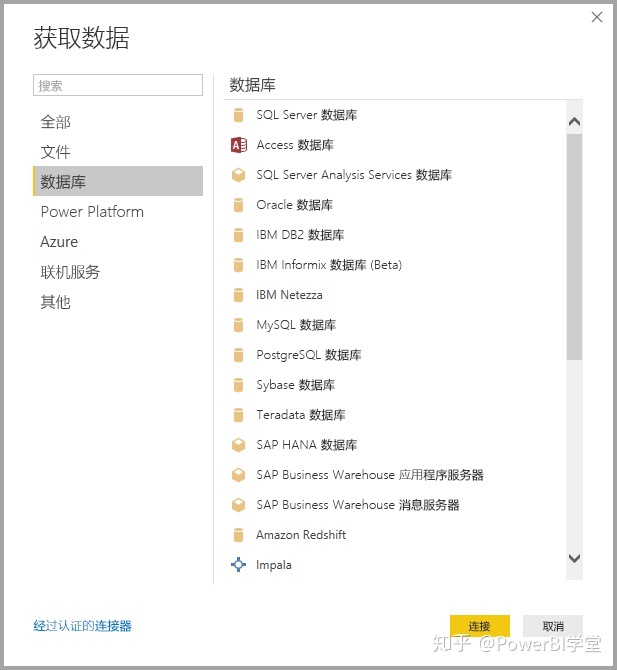Select the 'IBM Netezza' entry

point(395,295)
